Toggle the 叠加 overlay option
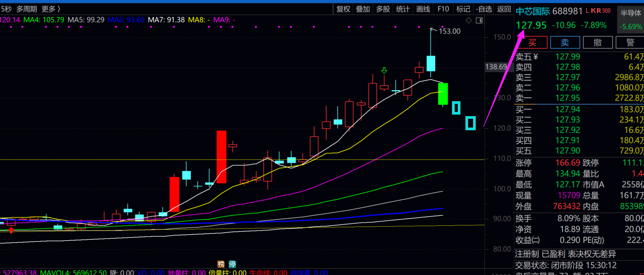Viewport: 644px width, 275px height. [363, 9]
